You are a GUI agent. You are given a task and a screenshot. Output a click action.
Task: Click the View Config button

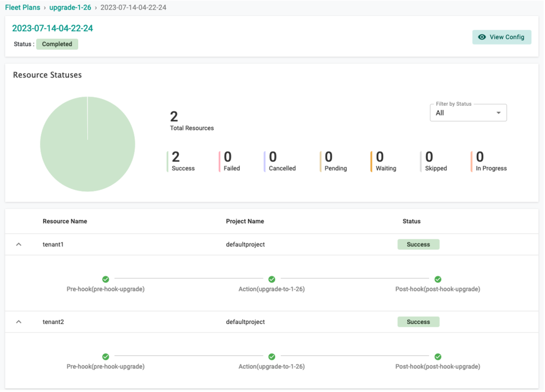click(501, 37)
